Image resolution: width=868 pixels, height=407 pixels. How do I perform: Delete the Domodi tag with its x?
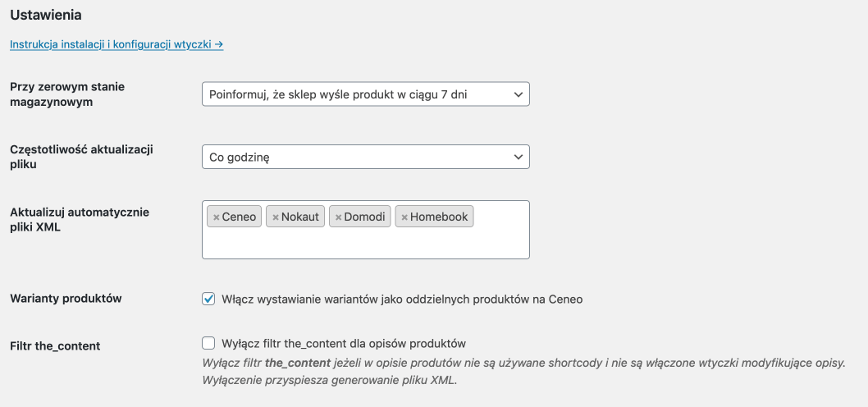pyautogui.click(x=338, y=217)
